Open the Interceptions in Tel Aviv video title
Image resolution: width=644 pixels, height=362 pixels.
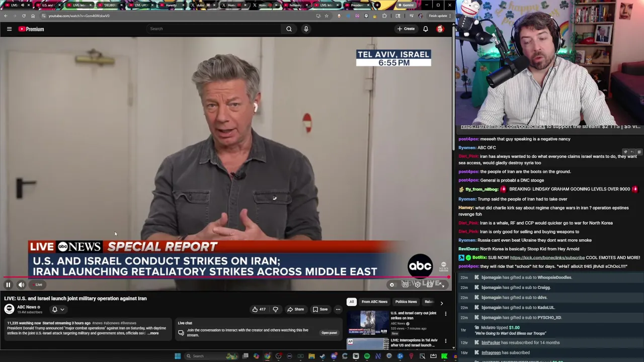click(415, 343)
